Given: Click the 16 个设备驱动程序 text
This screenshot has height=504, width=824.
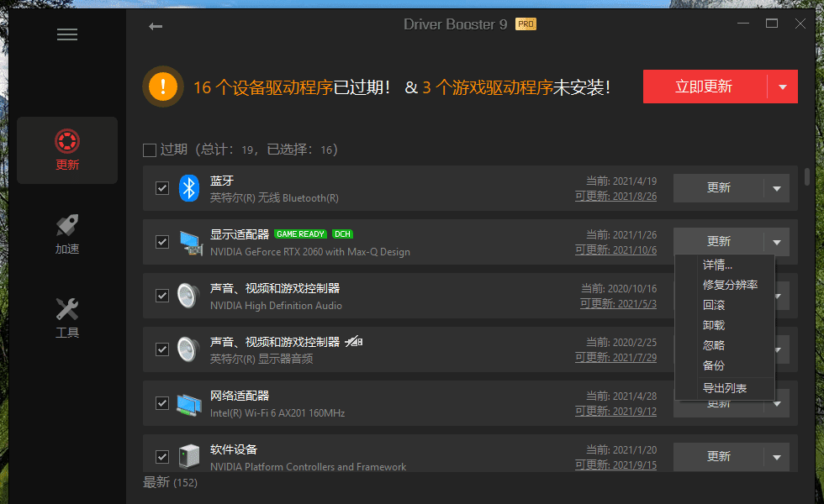Looking at the screenshot, I should (x=262, y=87).
